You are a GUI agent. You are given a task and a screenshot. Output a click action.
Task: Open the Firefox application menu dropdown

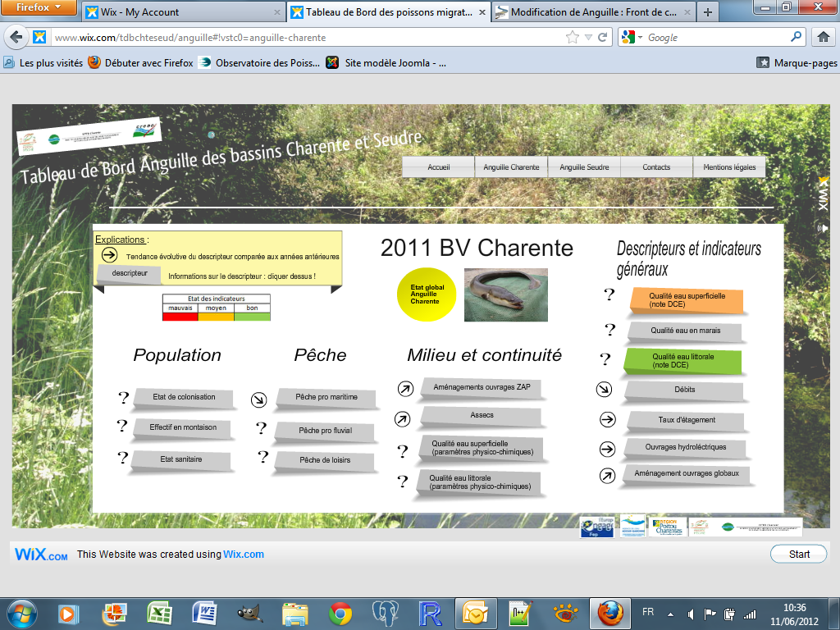click(39, 9)
